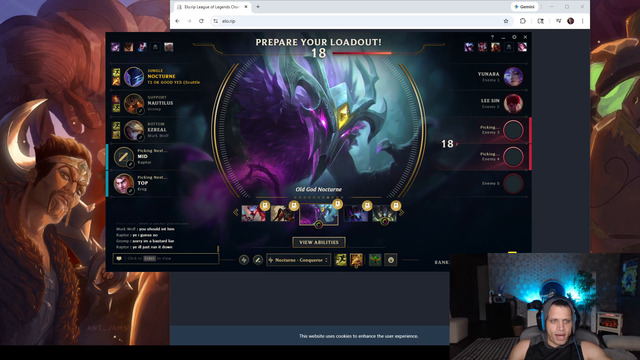Click the Gemini button in Chrome

pyautogui.click(x=524, y=7)
